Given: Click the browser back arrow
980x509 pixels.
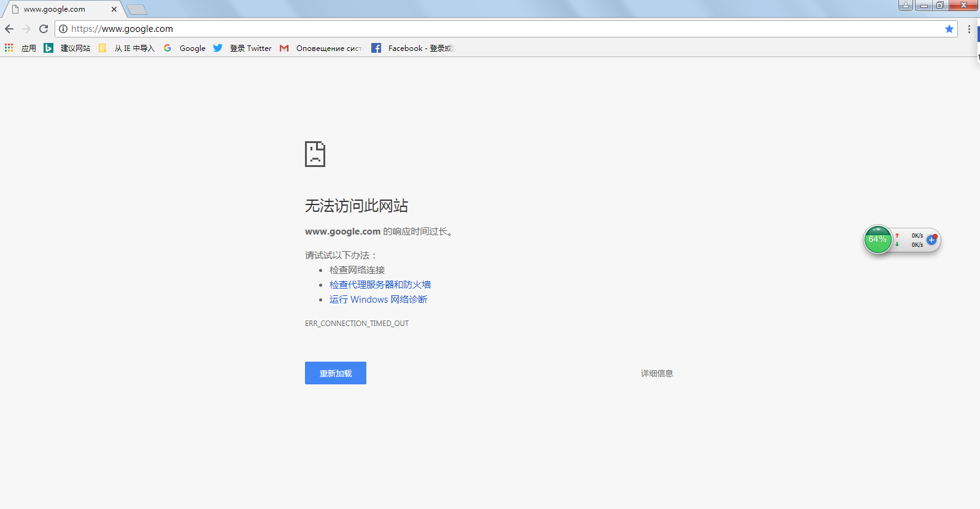Looking at the screenshot, I should [9, 29].
